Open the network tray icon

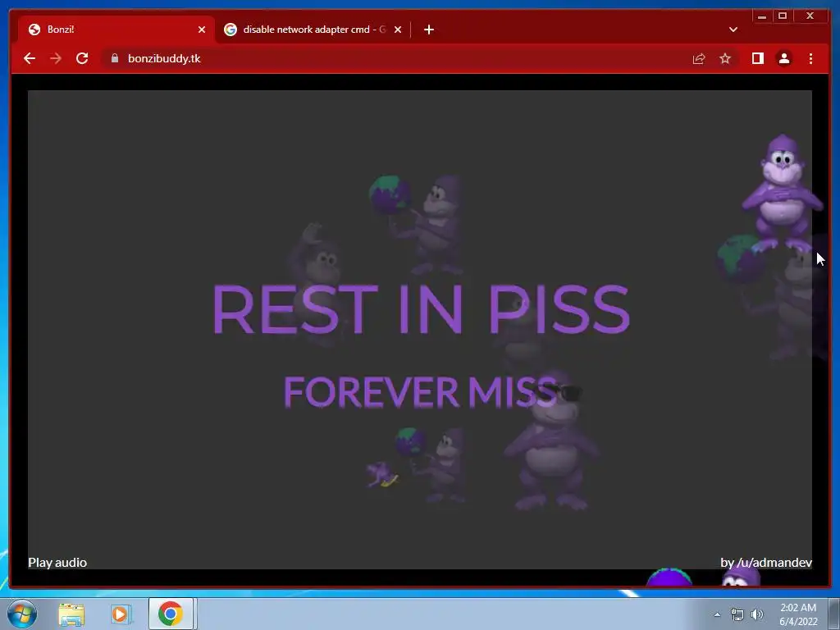pos(737,614)
